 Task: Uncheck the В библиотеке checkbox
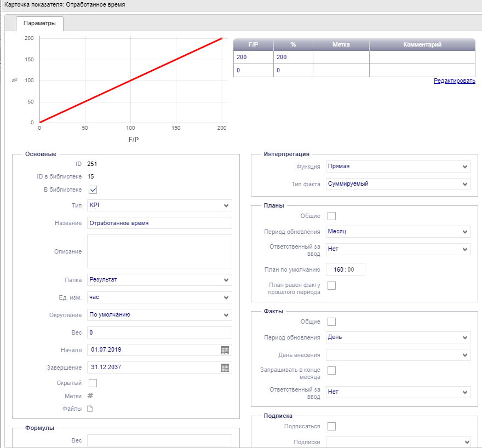93,190
